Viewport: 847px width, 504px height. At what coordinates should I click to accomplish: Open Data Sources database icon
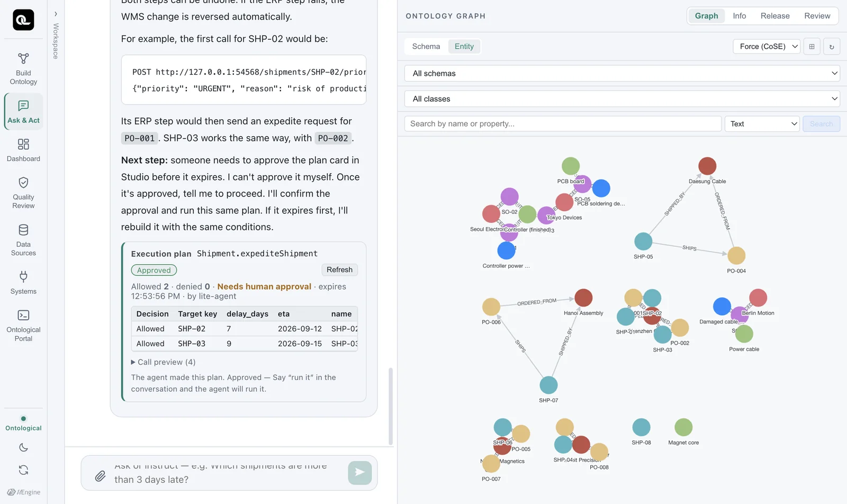coord(23,230)
